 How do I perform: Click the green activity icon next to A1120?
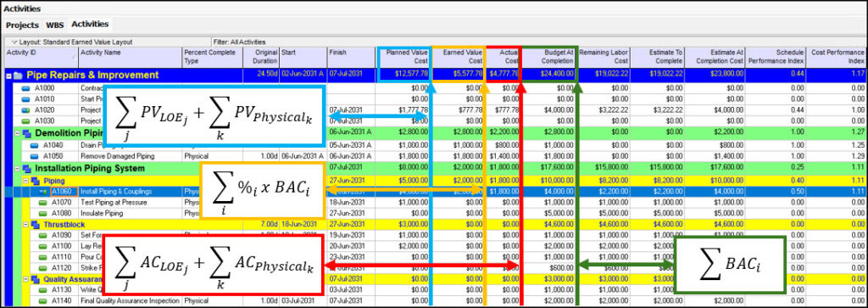click(43, 268)
